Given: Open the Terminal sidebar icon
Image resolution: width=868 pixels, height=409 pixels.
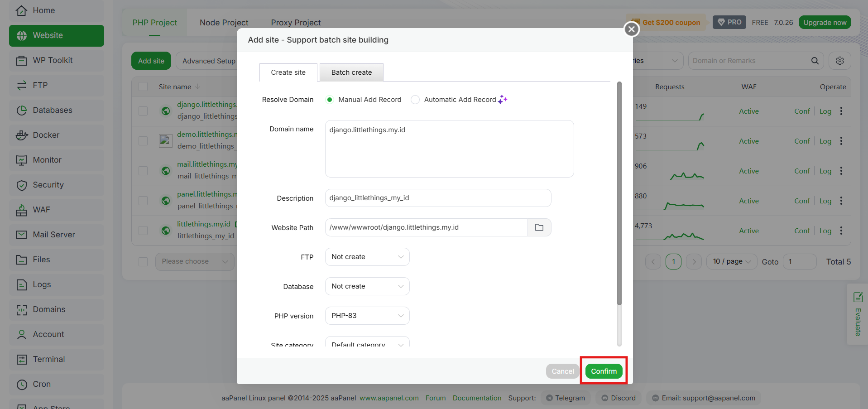Looking at the screenshot, I should point(22,360).
